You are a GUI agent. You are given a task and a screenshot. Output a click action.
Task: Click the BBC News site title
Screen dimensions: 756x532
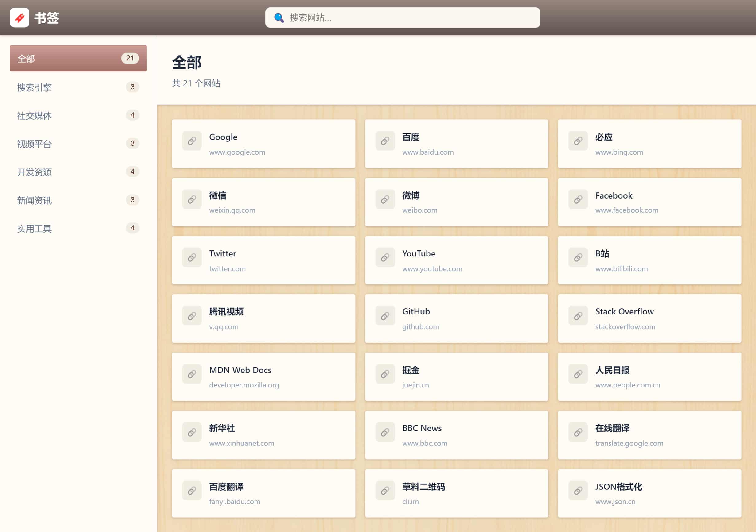point(422,428)
